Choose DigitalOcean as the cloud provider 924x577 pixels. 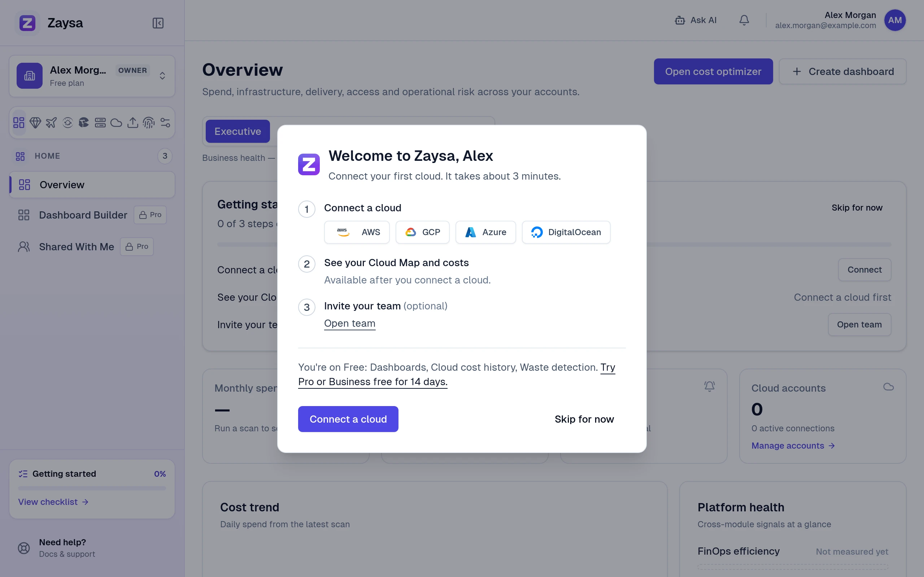566,232
